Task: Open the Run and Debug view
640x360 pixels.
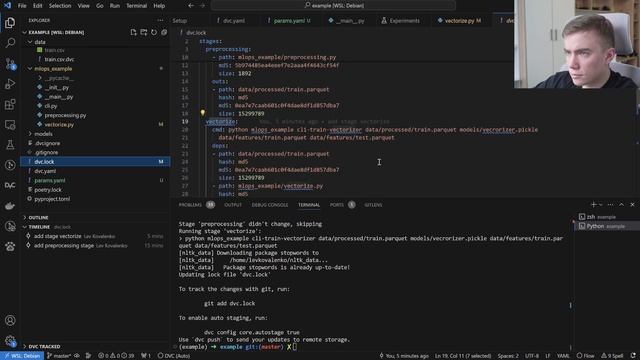Action: pyautogui.click(x=10, y=84)
